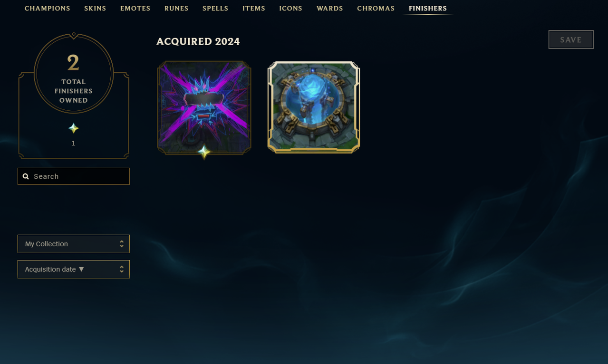Select the purple spiky finisher thumbnail
Viewport: 608px width, 364px height.
point(204,107)
